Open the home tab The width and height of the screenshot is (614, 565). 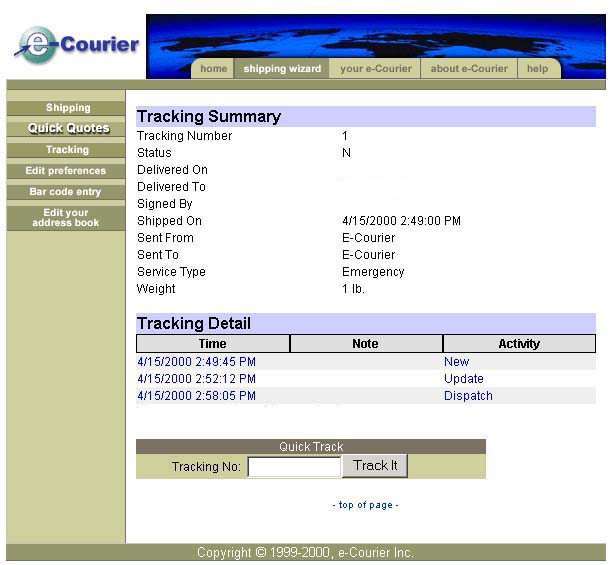213,69
